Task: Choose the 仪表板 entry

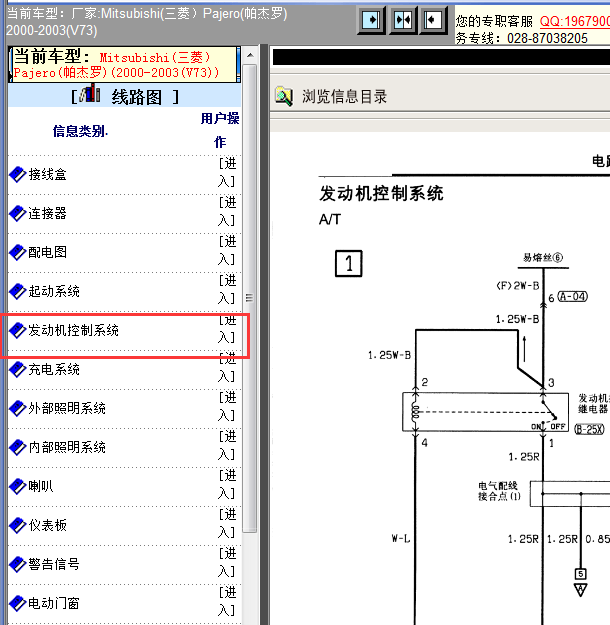Action: (x=47, y=525)
